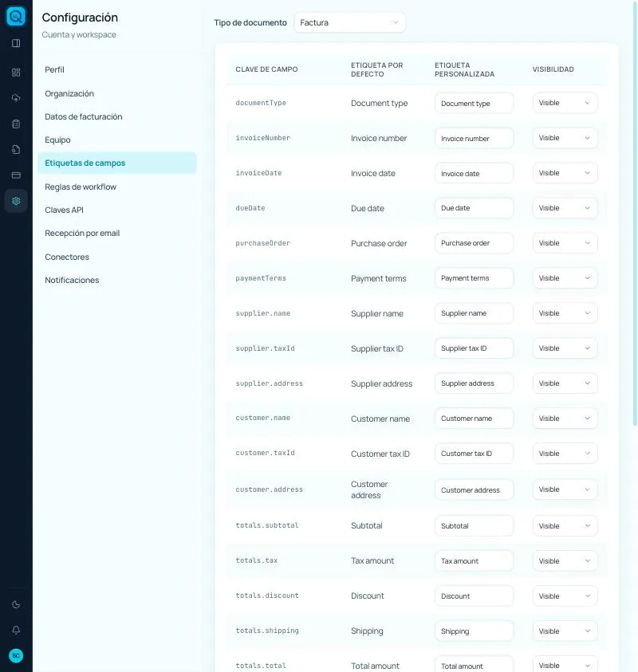Expand visibility dropdown for totals.subtotal

click(565, 526)
